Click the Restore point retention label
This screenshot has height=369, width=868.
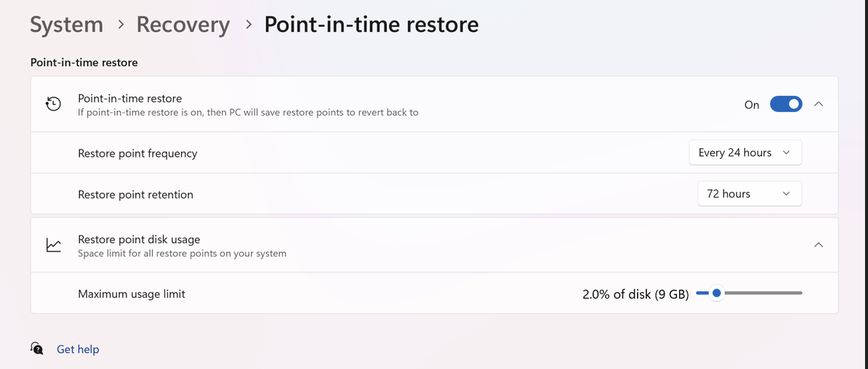click(135, 195)
